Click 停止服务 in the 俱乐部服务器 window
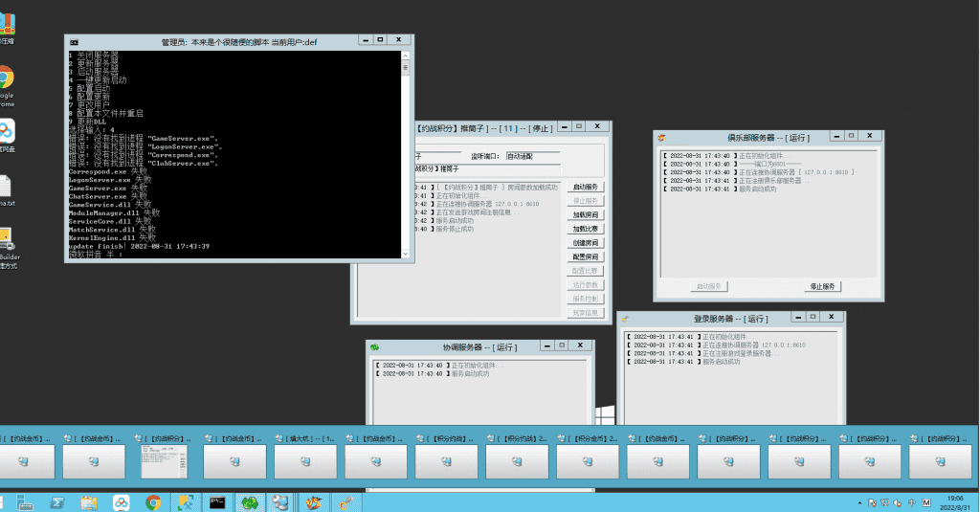 [x=822, y=286]
